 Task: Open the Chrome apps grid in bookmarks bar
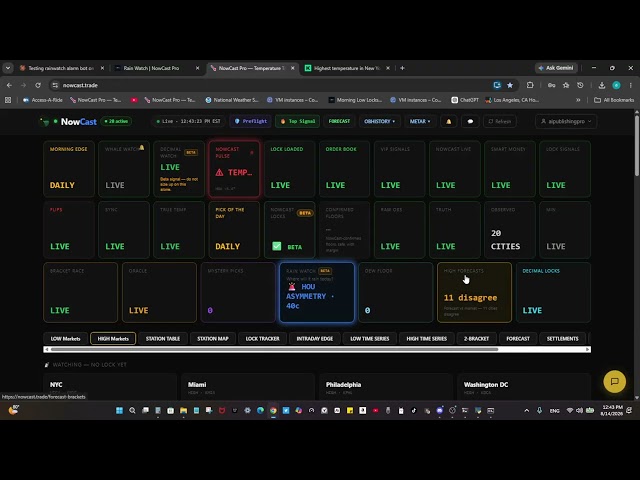pyautogui.click(x=8, y=100)
